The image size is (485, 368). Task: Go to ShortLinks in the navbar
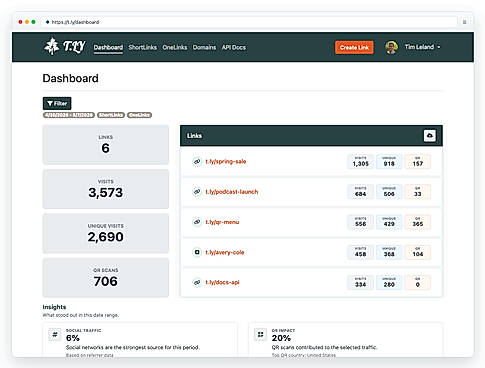pyautogui.click(x=143, y=47)
